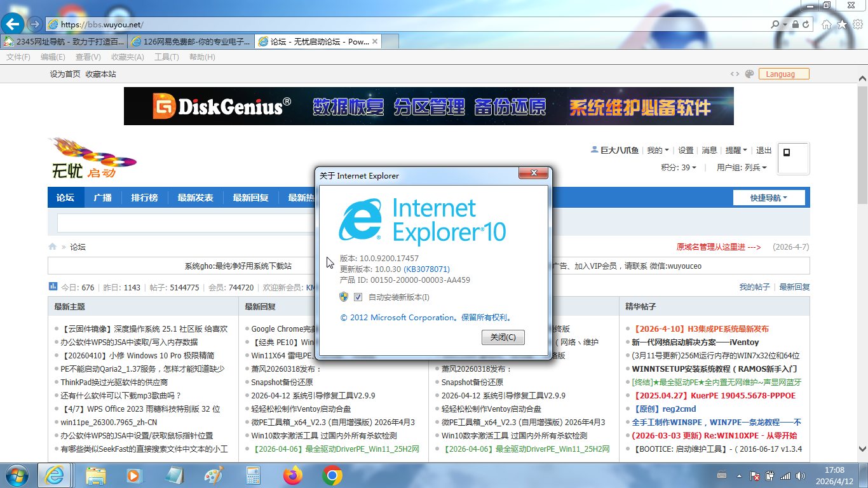The height and width of the screenshot is (488, 868).
Task: Toggle page width with the <> icon
Action: 735,74
